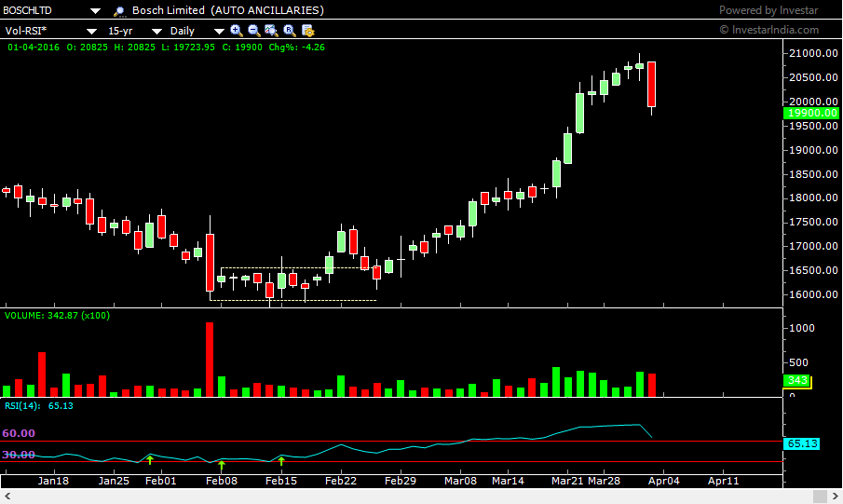Click the 60.00 RSI level label
This screenshot has height=504, width=843.
coord(19,433)
